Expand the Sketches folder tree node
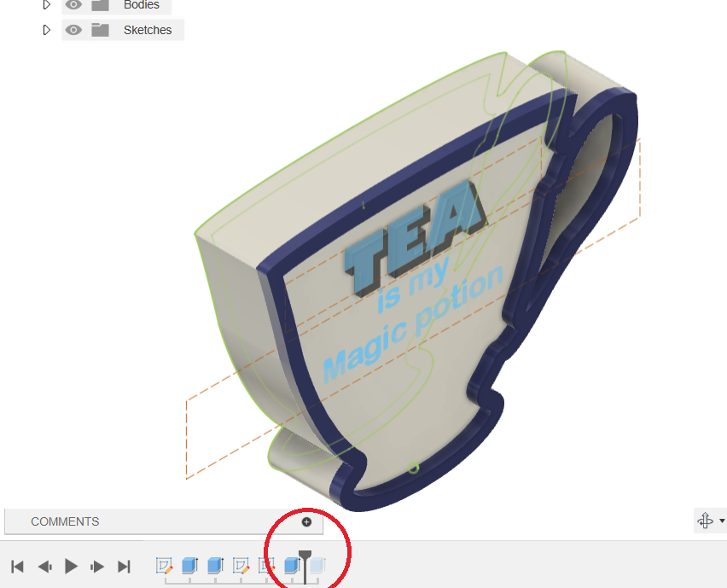Image resolution: width=727 pixels, height=588 pixels. [47, 30]
